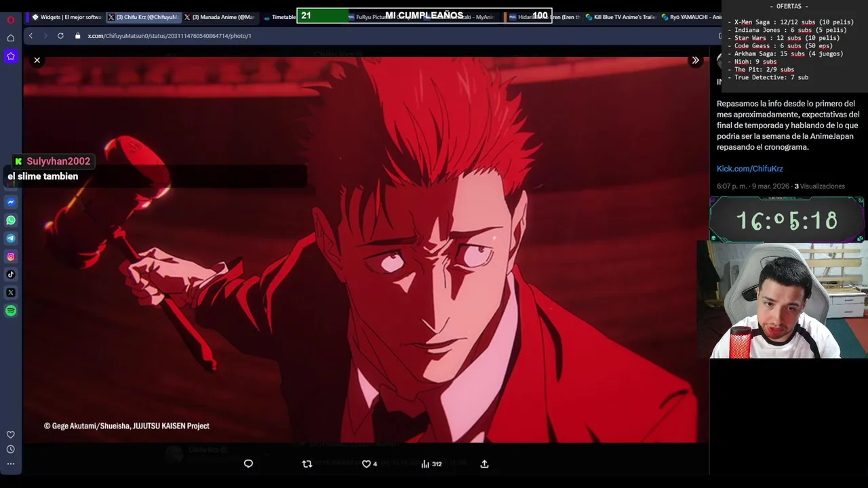Click the reply comment icon
This screenshot has height=488, width=868.
[x=248, y=464]
